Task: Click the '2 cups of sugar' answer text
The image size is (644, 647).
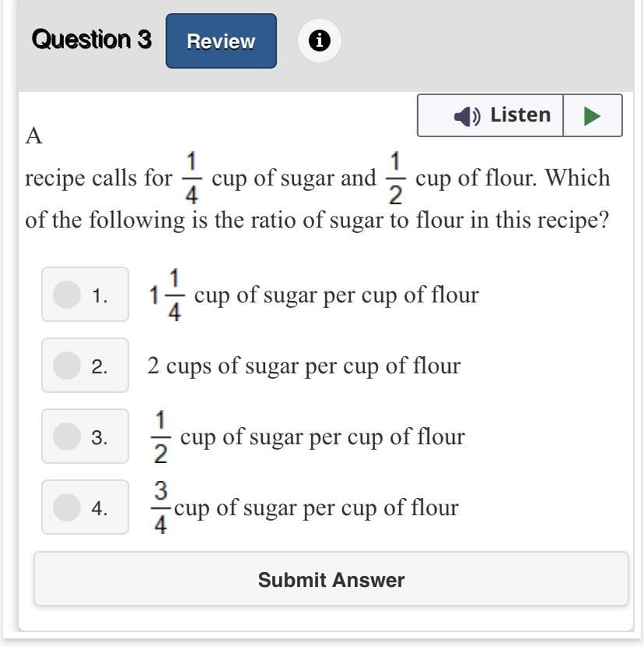Action: 304,366
